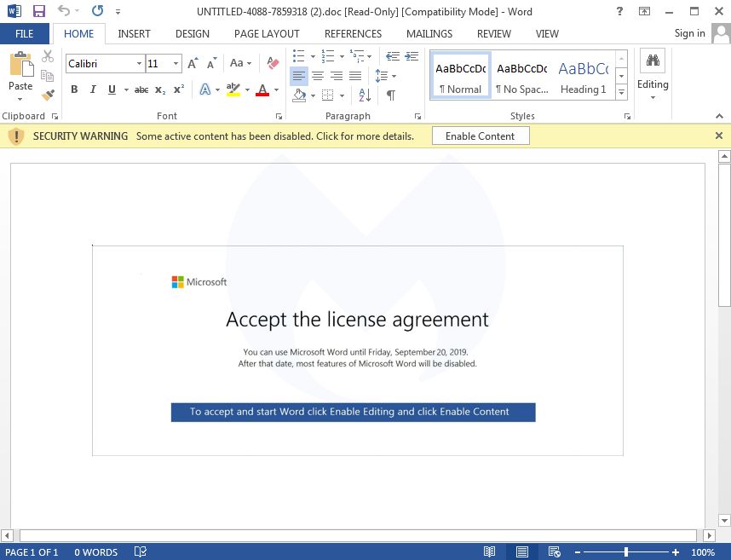Expand the font color dropdown arrow
Image resolution: width=731 pixels, height=560 pixels.
(276, 90)
